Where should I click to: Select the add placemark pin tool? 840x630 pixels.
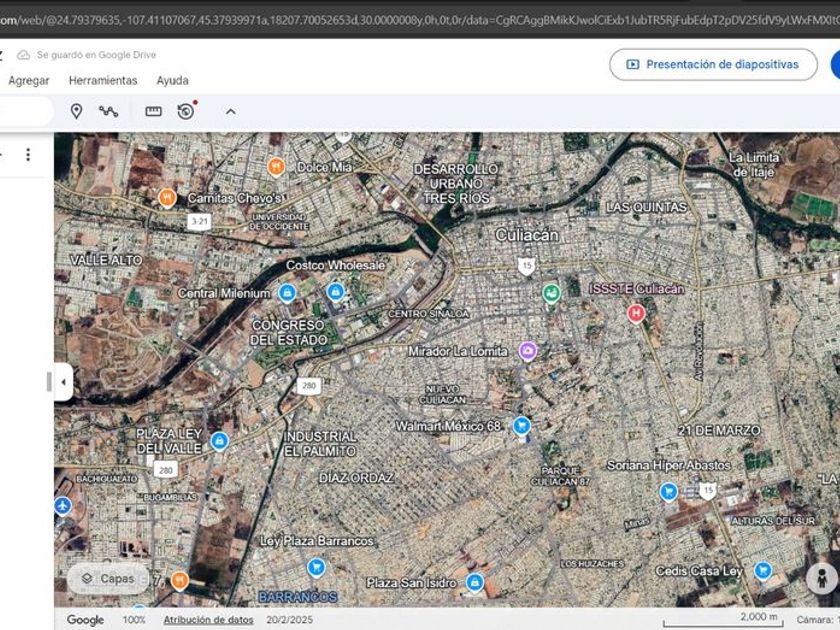pyautogui.click(x=76, y=111)
